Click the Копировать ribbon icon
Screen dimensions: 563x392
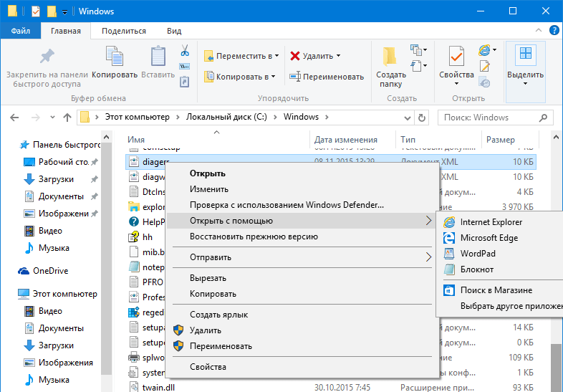(115, 57)
